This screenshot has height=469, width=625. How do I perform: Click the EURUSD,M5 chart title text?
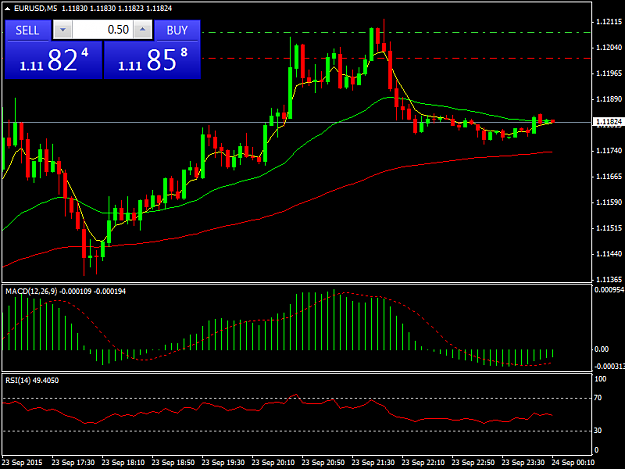[x=35, y=8]
